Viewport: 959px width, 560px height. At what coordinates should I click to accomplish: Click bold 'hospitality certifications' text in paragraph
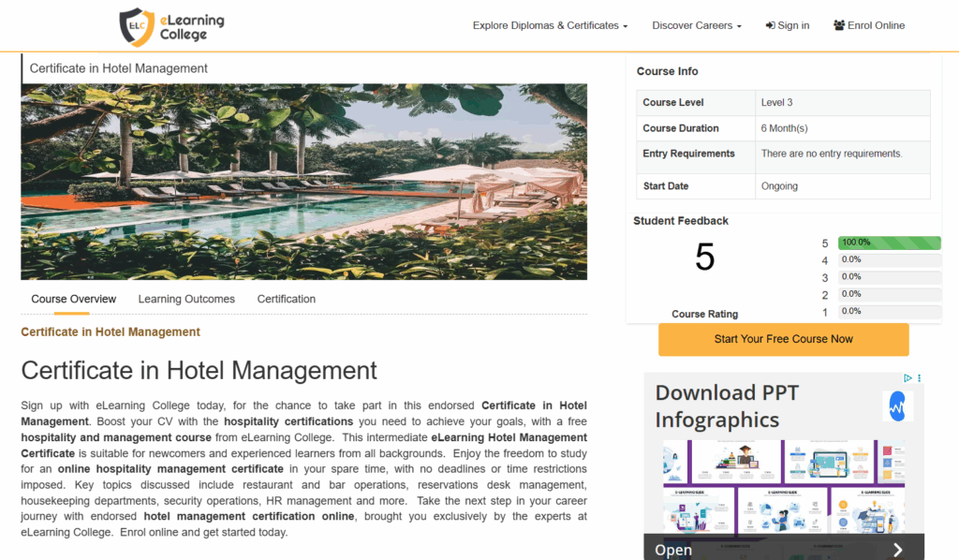click(288, 421)
